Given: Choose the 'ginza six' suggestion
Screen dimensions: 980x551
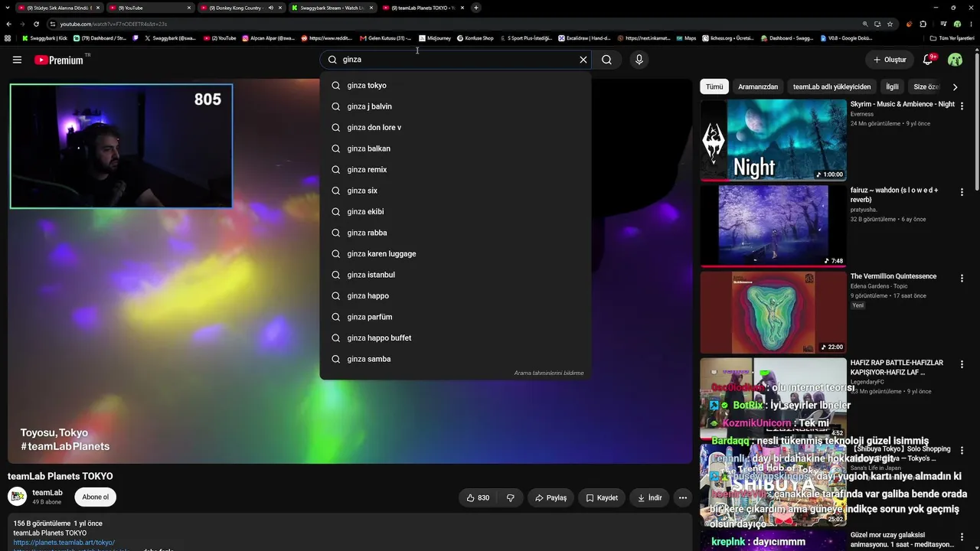Looking at the screenshot, I should pos(456,191).
